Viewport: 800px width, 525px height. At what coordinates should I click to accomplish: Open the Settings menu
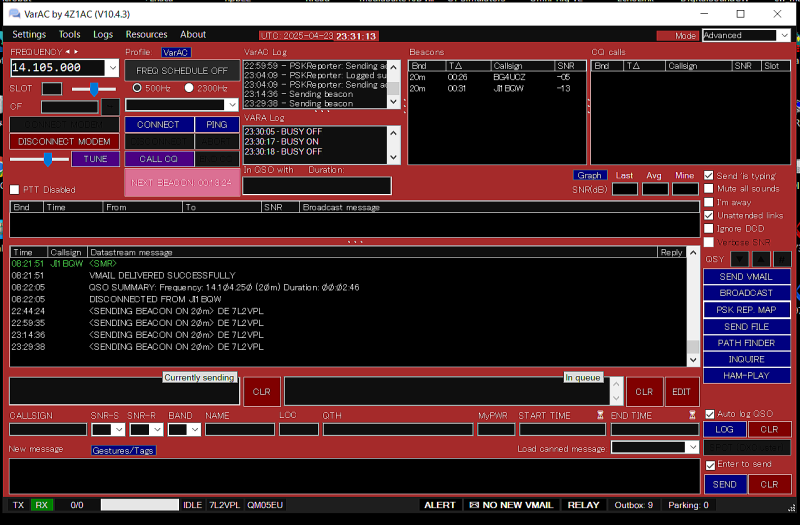point(29,34)
